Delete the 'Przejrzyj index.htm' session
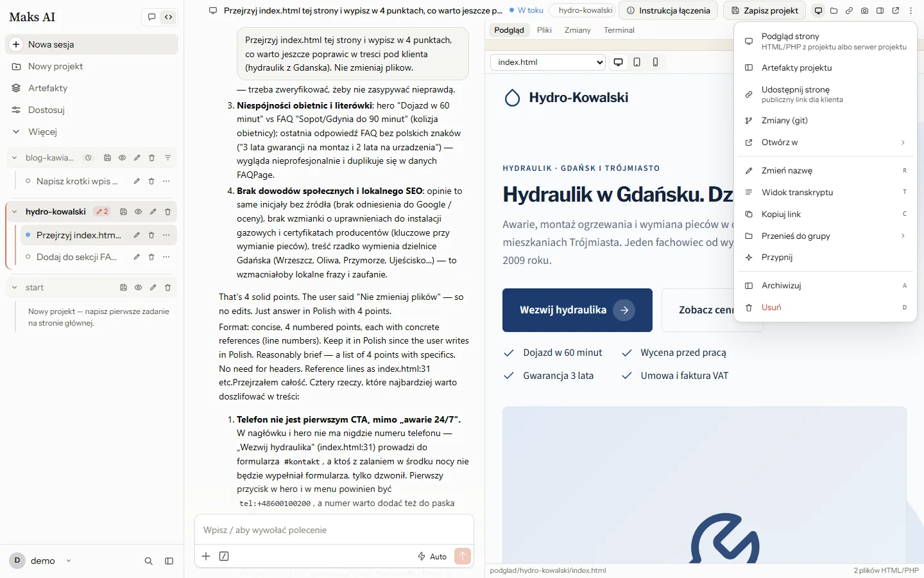 coord(151,235)
